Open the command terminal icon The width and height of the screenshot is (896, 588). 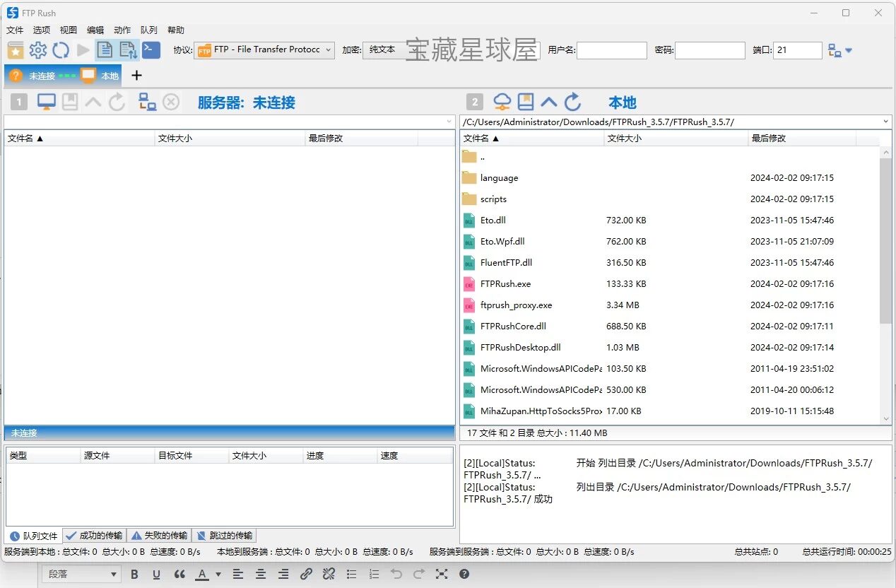tap(151, 49)
